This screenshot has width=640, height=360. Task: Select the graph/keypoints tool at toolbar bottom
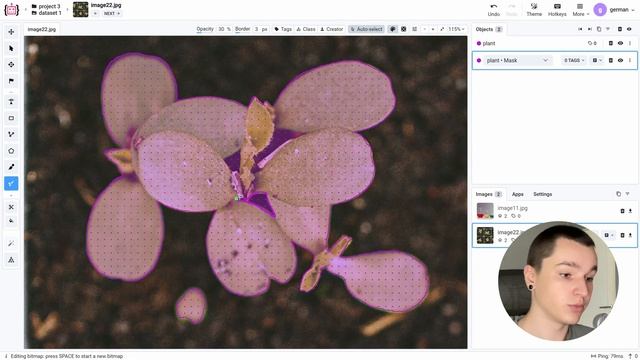click(x=11, y=260)
